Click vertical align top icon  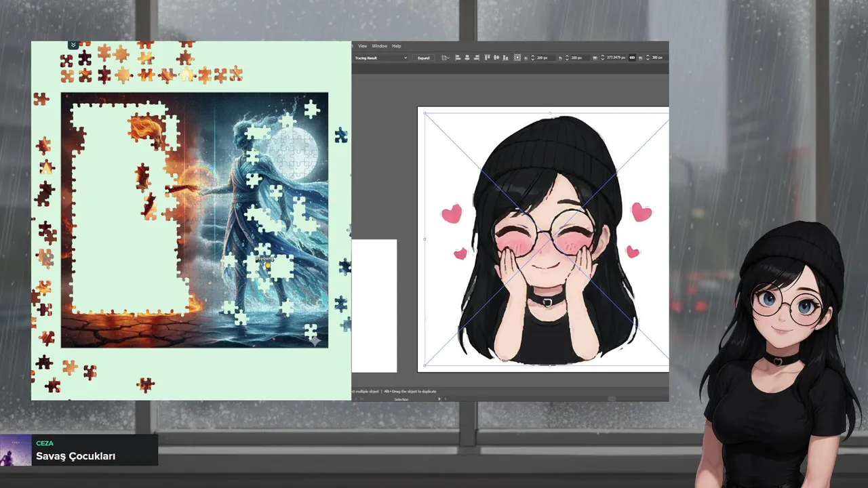tap(487, 58)
